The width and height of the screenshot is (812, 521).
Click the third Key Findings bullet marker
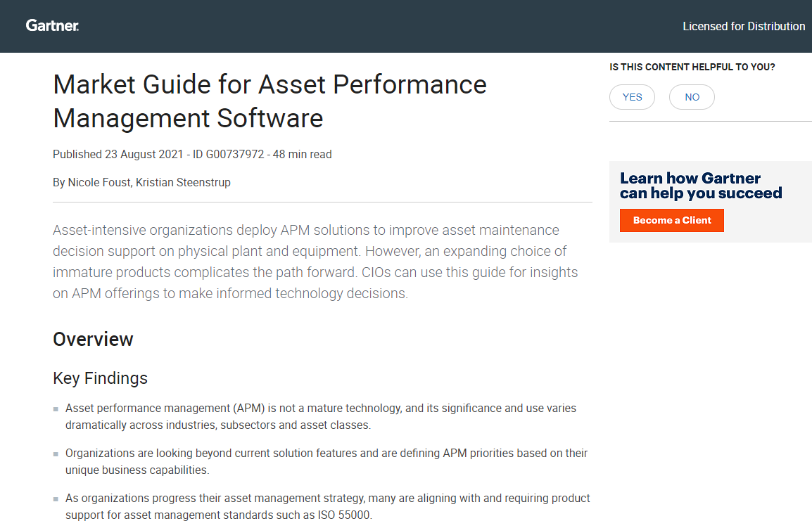coord(54,499)
